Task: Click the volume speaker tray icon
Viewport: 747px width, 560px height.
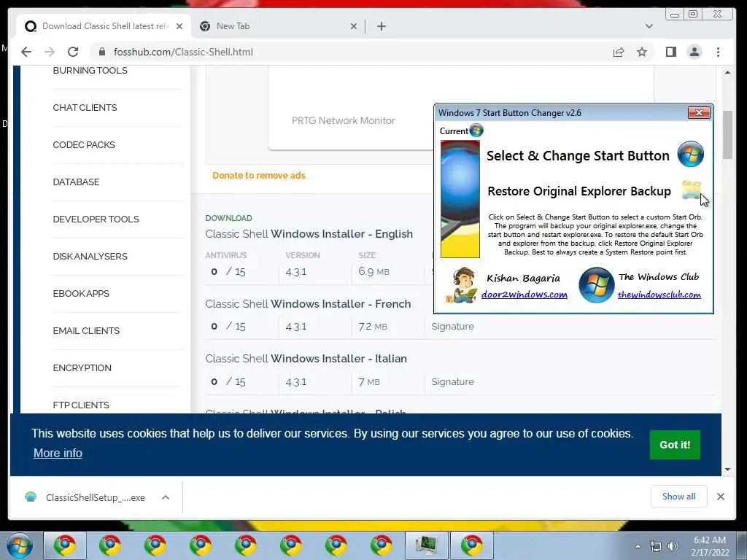Action: pos(673,546)
